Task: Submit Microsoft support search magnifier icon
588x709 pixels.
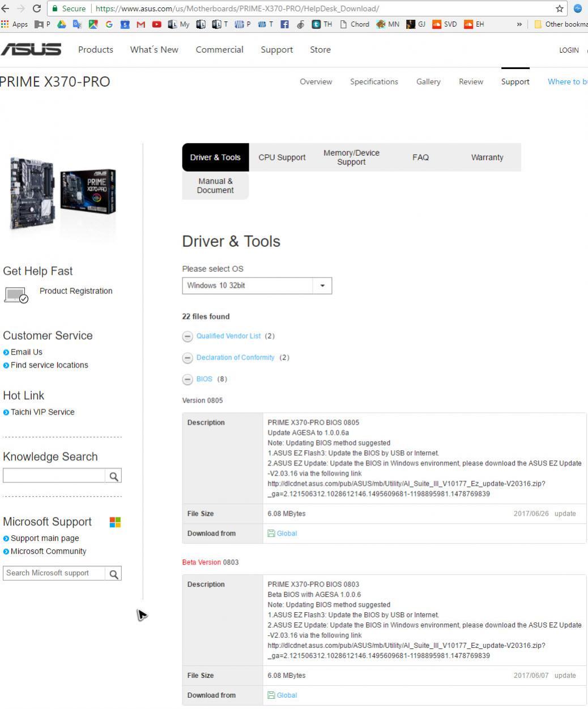Action: pyautogui.click(x=114, y=574)
